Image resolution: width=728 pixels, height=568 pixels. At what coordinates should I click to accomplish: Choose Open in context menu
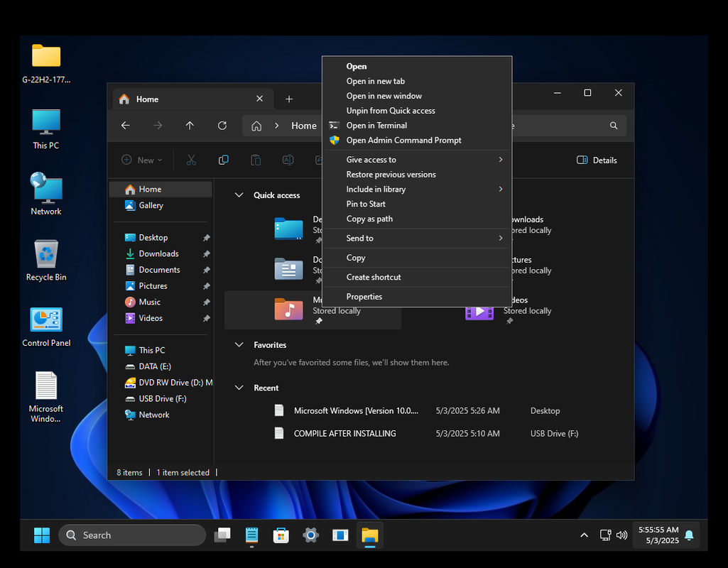417,66
